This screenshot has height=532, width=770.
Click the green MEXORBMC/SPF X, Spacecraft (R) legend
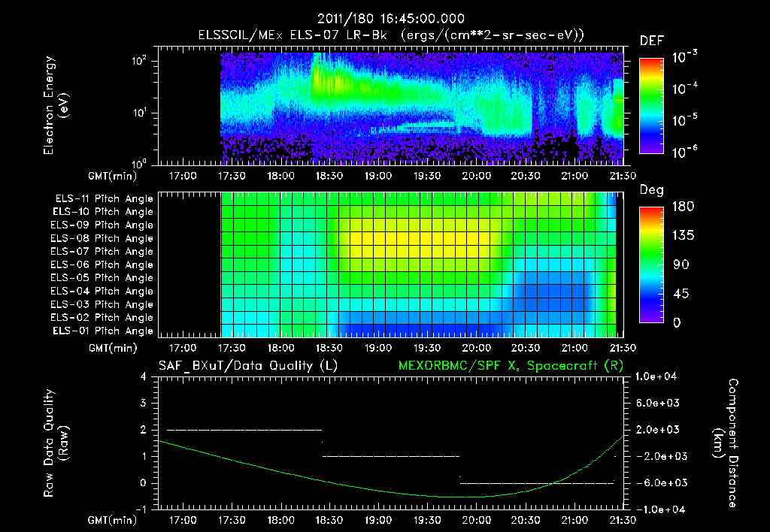coord(511,366)
